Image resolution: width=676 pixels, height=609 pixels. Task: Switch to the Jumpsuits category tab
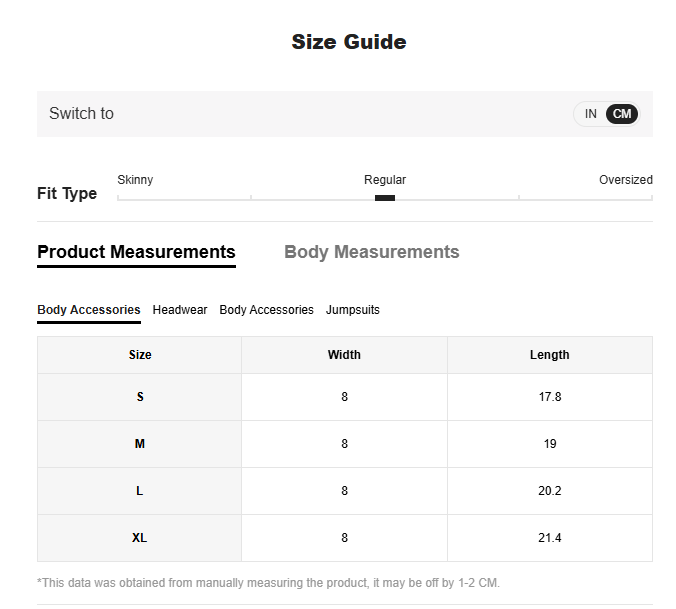(352, 310)
